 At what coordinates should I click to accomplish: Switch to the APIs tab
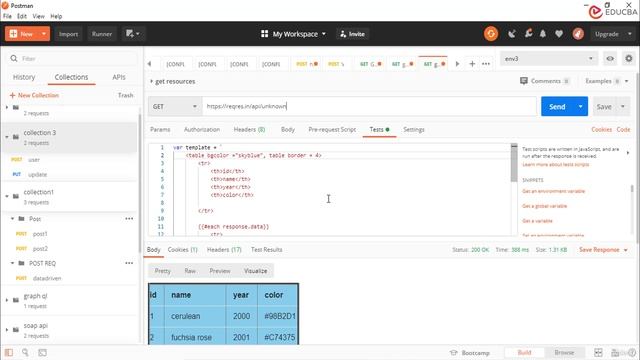[x=119, y=77]
